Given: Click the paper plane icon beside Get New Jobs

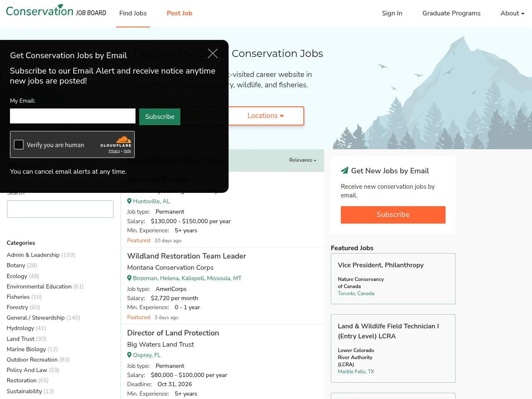Looking at the screenshot, I should pos(345,170).
